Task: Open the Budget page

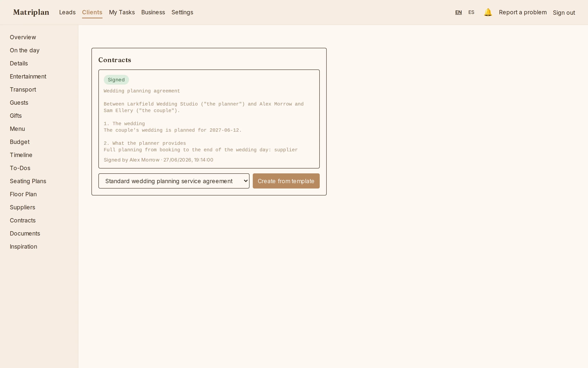Action: (20, 142)
